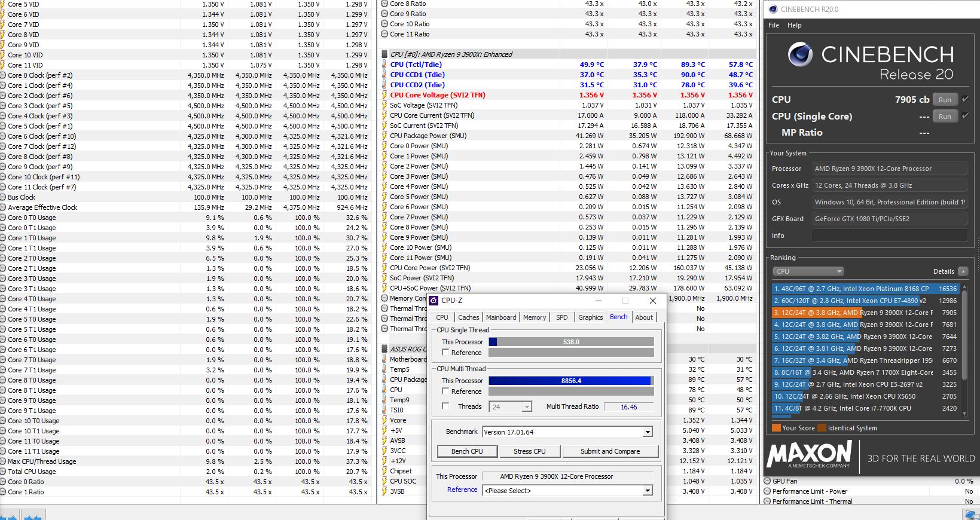The width and height of the screenshot is (980, 520).
Task: Click the clock icon beside Core 9 Ratio
Action: [x=384, y=14]
